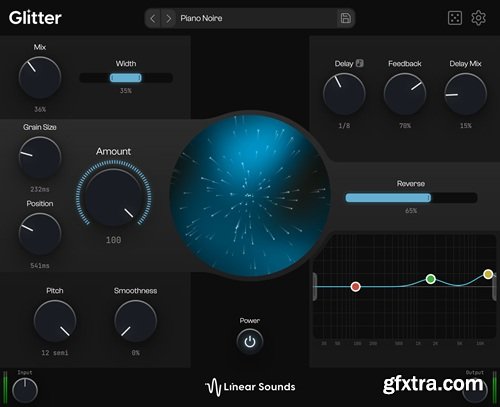500x407 pixels.
Task: Click the Reverse value 65%
Action: (x=411, y=211)
